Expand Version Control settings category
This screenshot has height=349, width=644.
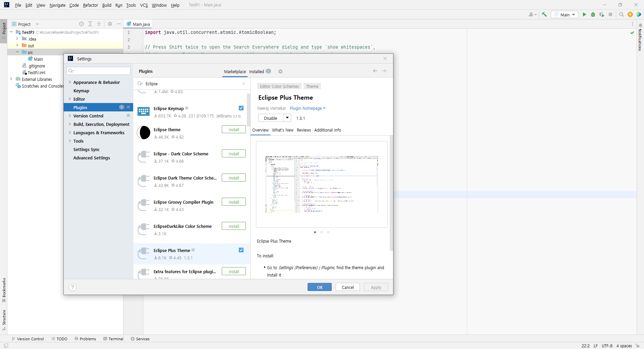click(x=70, y=116)
